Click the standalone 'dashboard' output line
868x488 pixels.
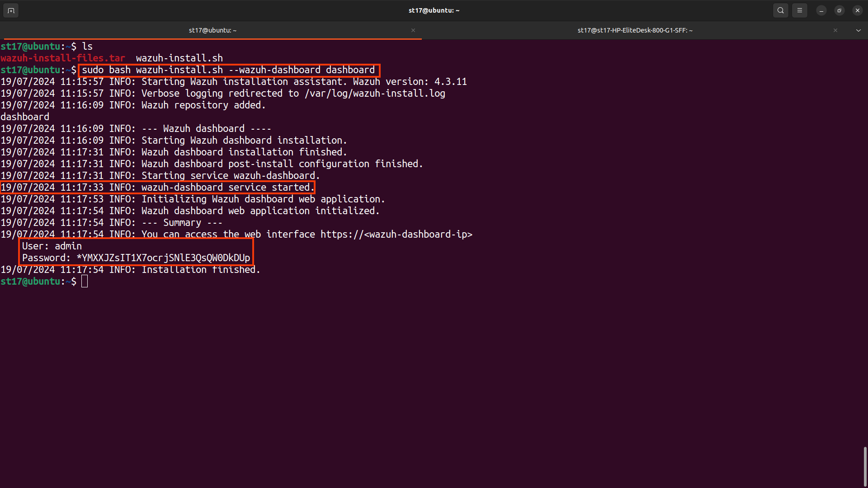(25, 117)
